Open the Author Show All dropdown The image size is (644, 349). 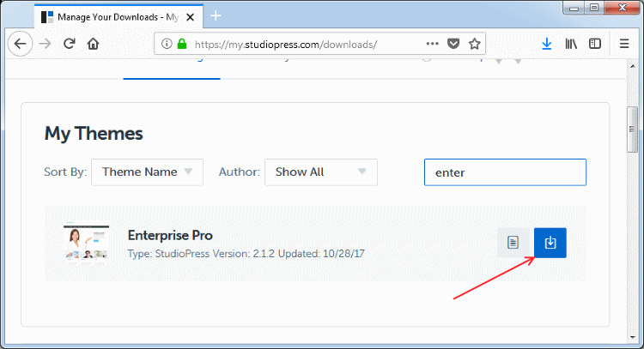pyautogui.click(x=321, y=172)
